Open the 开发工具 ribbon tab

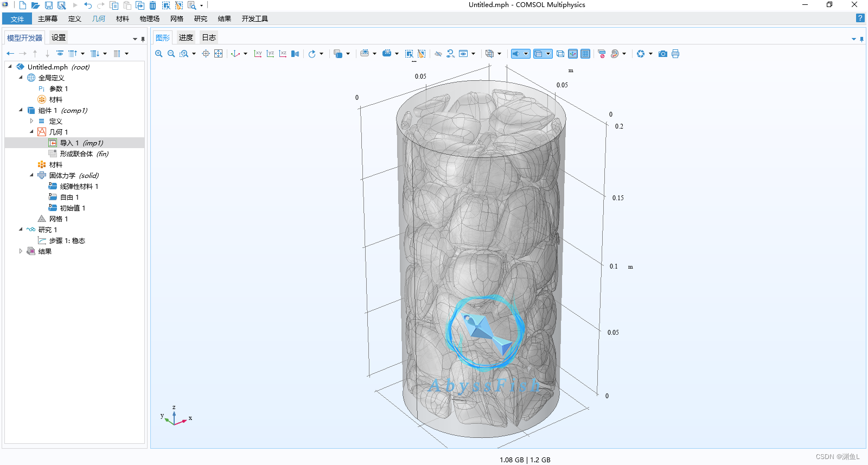tap(255, 19)
